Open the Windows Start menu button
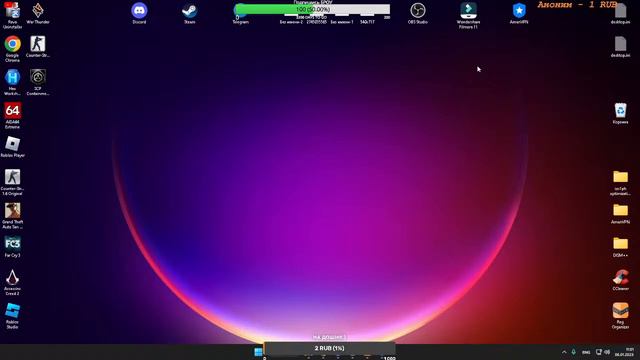Viewport: 640px width, 360px height. [x=258, y=352]
